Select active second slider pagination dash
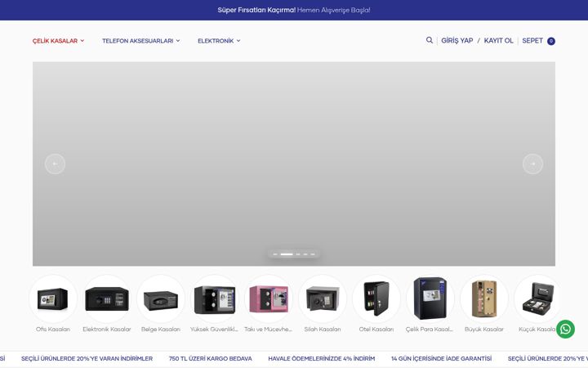 [x=287, y=254]
